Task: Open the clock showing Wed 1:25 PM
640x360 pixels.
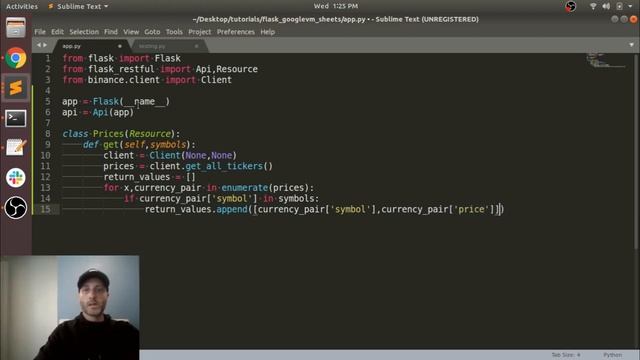Action: pyautogui.click(x=336, y=6)
